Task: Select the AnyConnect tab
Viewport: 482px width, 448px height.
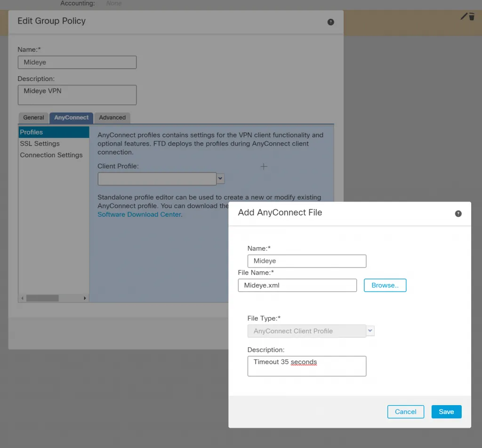Action: coord(71,117)
